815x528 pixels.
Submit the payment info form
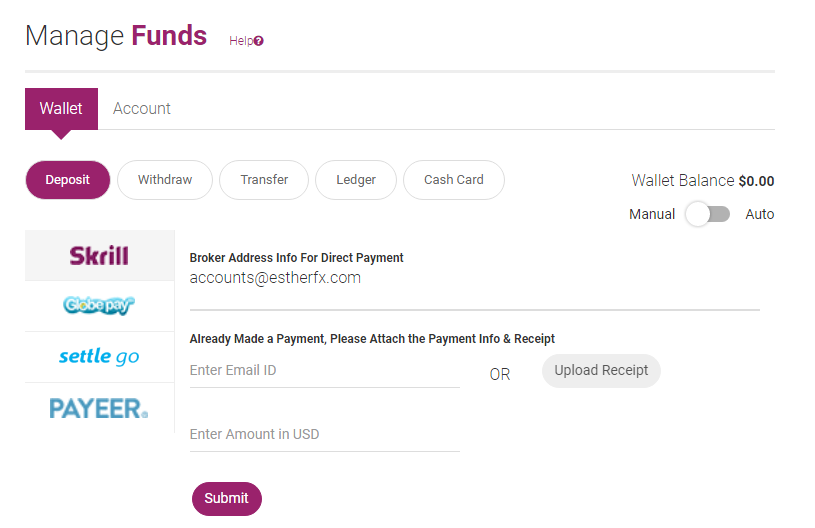point(226,498)
